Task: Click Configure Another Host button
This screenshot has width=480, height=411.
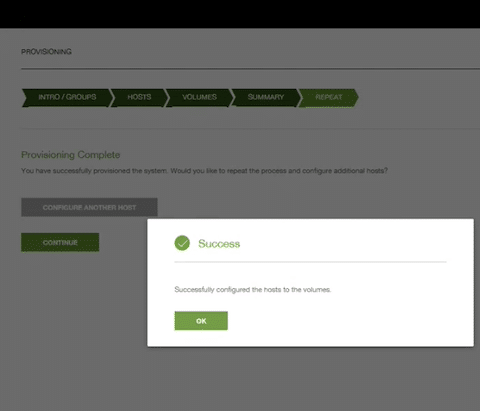Action: [89, 207]
